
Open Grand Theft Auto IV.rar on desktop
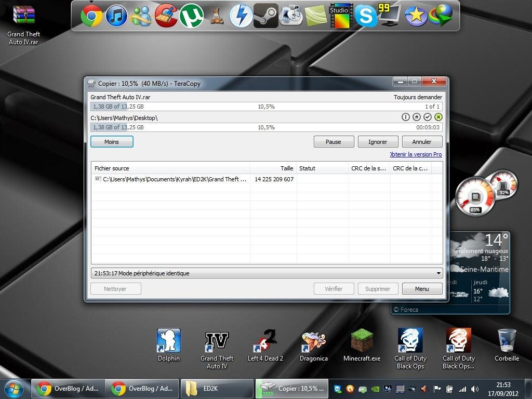click(23, 25)
